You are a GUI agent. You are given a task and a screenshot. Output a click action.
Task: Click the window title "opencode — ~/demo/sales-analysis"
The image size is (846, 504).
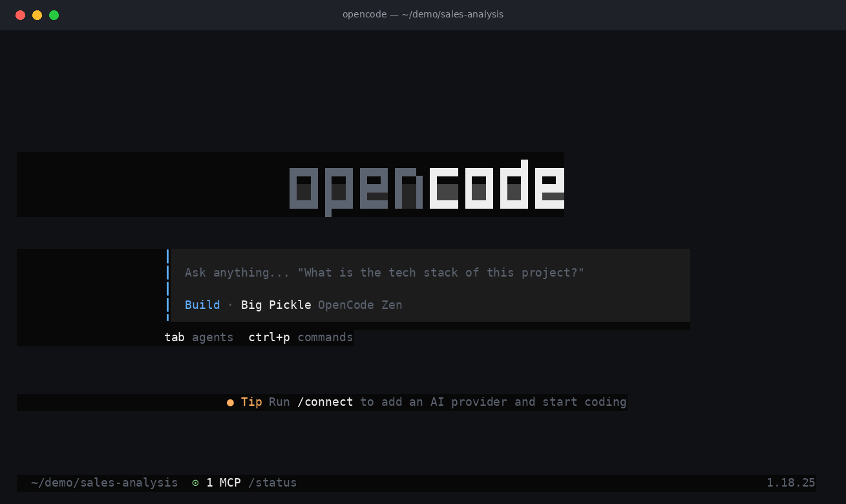pos(423,14)
